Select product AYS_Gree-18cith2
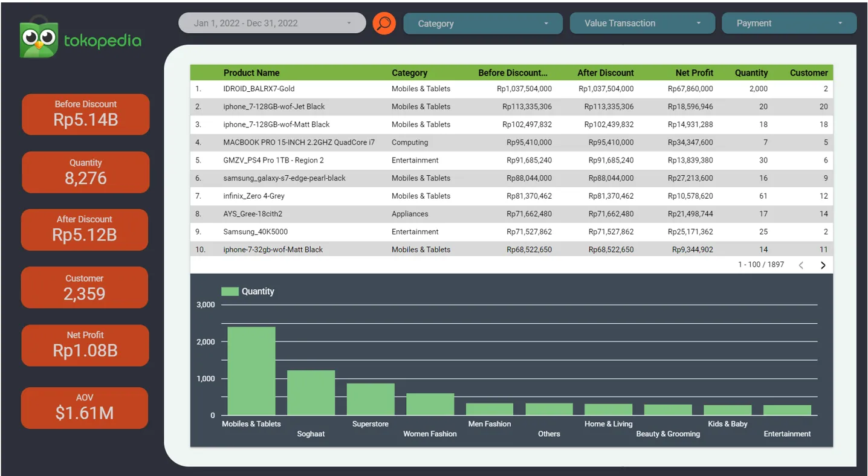This screenshot has height=476, width=868. click(253, 214)
